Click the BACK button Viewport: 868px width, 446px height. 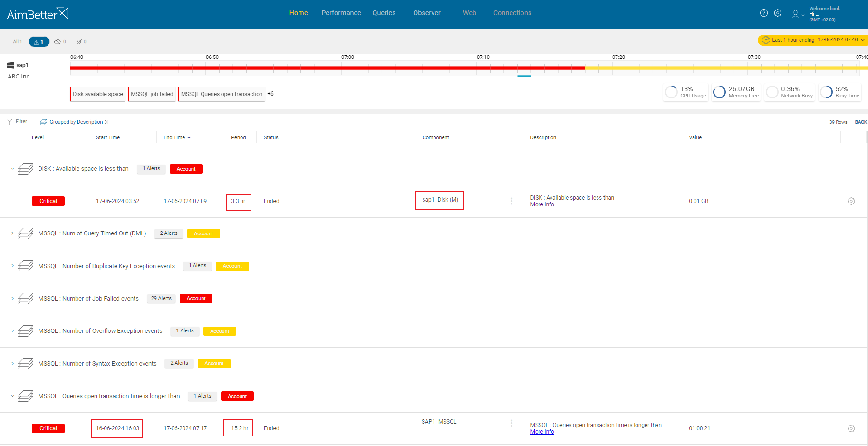tap(861, 122)
